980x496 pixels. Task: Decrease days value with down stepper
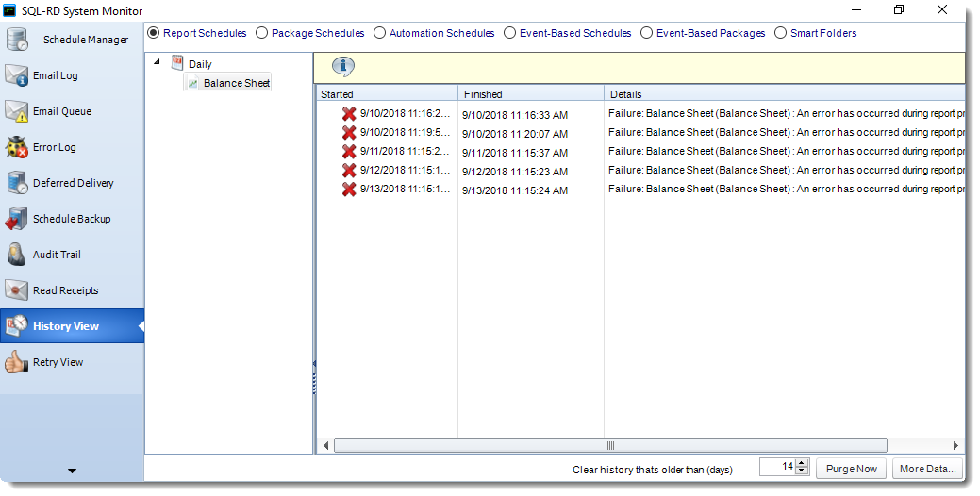(x=802, y=471)
